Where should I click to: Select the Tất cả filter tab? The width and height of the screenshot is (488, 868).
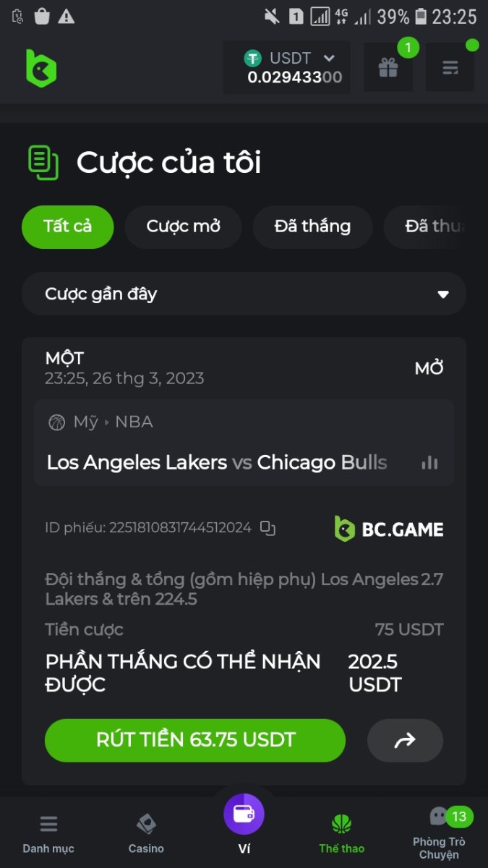[68, 226]
